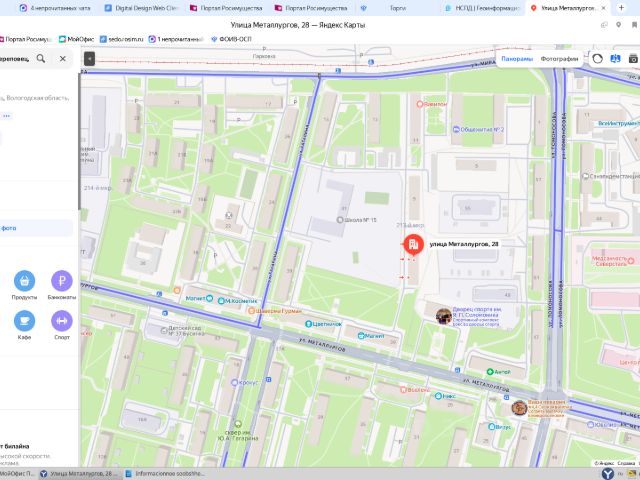
Task: Open the МойОфис taskbar item
Action: (x=18, y=473)
